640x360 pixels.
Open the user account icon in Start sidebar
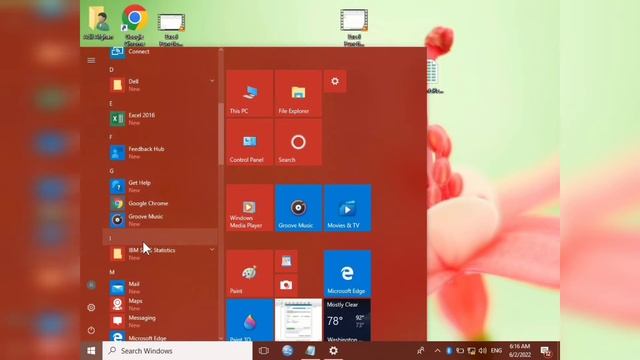coord(91,285)
